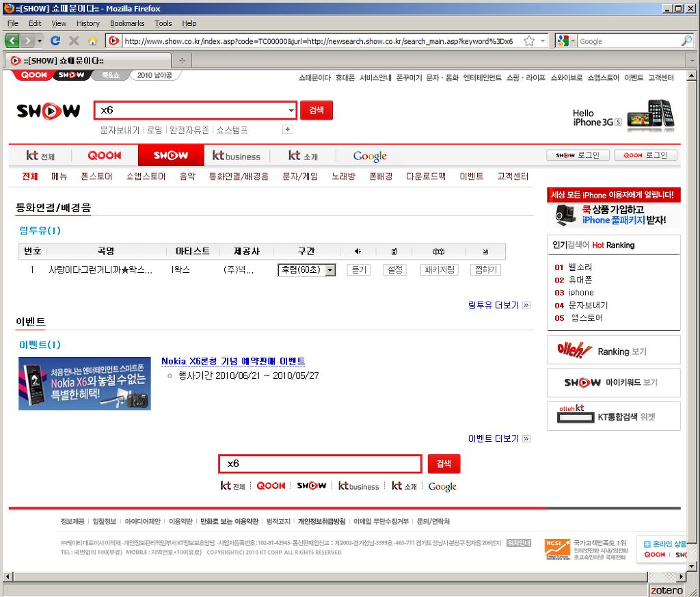Image resolution: width=700 pixels, height=597 pixels.
Task: Click the Firefox Google search box
Action: pos(629,41)
